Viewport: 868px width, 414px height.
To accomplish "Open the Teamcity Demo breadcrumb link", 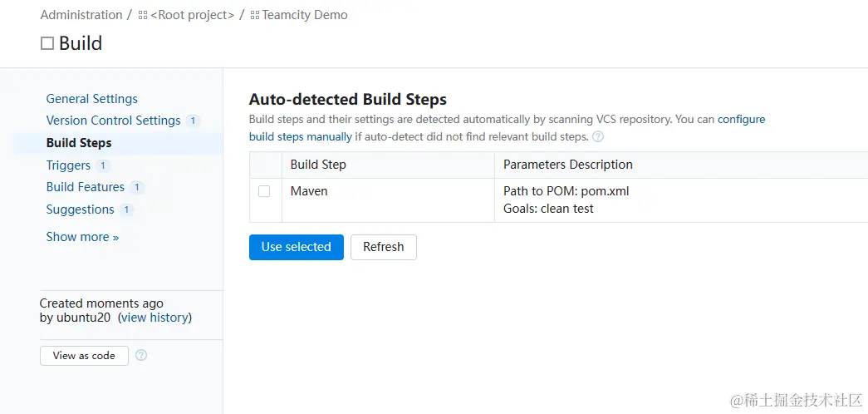I will pos(305,15).
